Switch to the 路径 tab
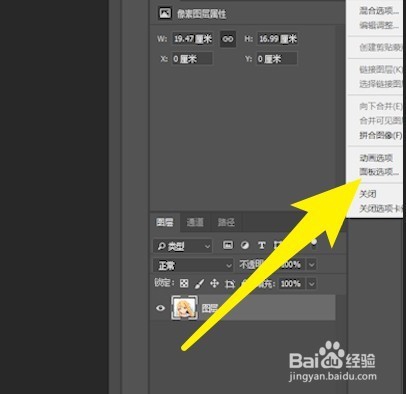 [226, 222]
